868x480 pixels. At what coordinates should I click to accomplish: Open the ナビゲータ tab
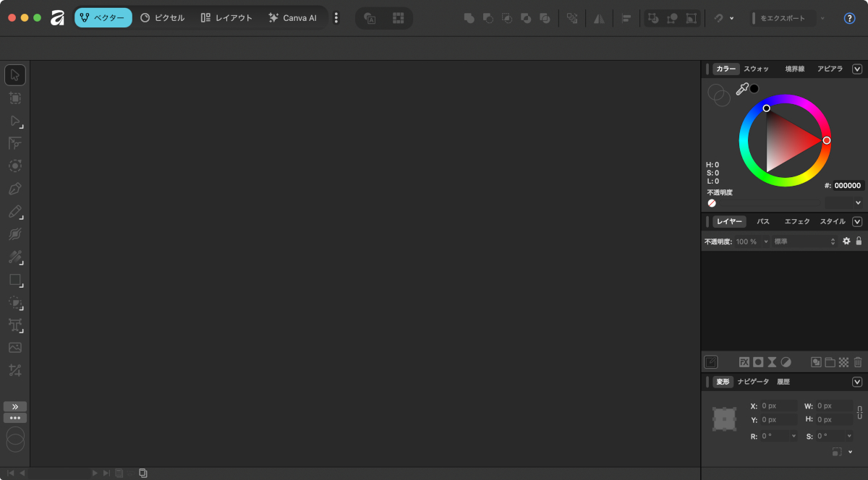click(x=753, y=382)
